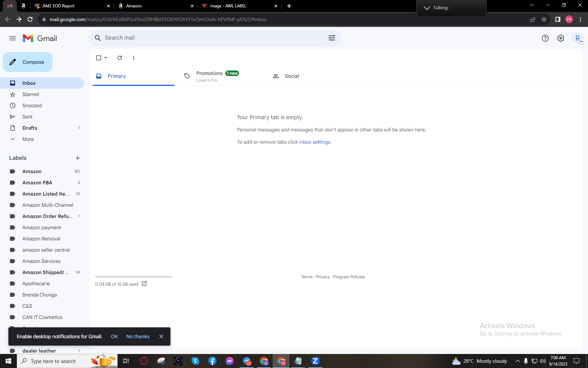588x368 pixels.
Task: Open Opera browser from the taskbar
Action: click(144, 361)
